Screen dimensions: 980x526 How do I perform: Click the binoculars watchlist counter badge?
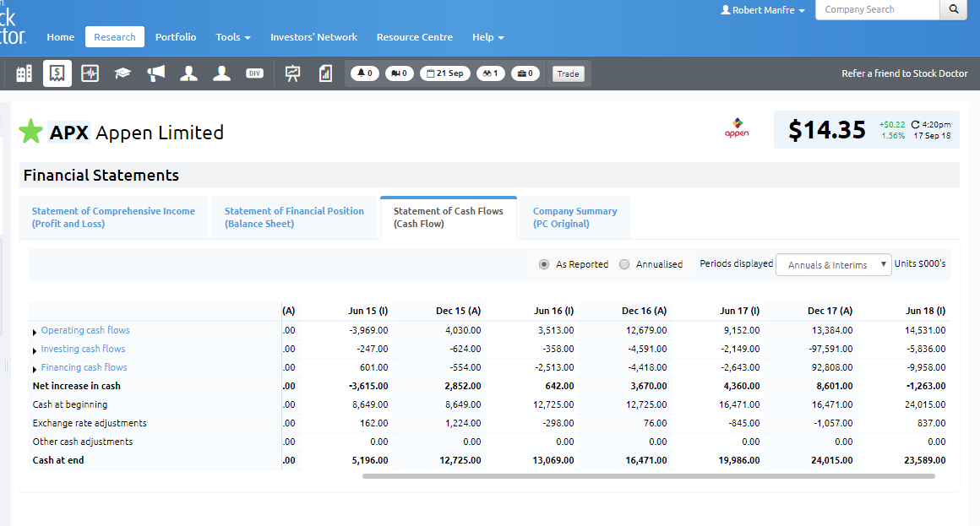[x=491, y=73]
